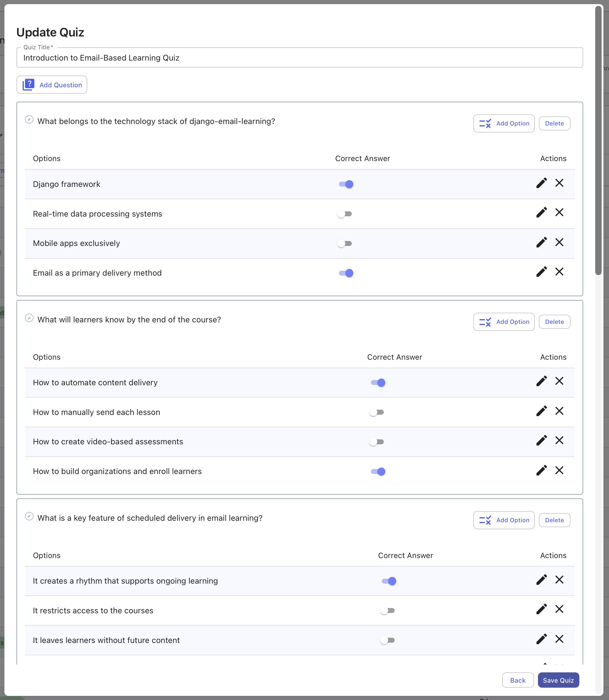Delete the technology stack question
This screenshot has height=700, width=609.
pos(554,123)
